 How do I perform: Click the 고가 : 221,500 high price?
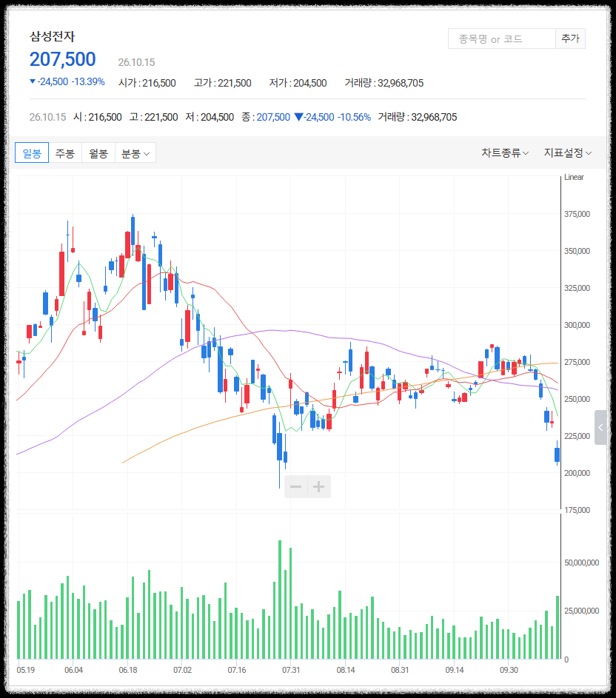[223, 83]
